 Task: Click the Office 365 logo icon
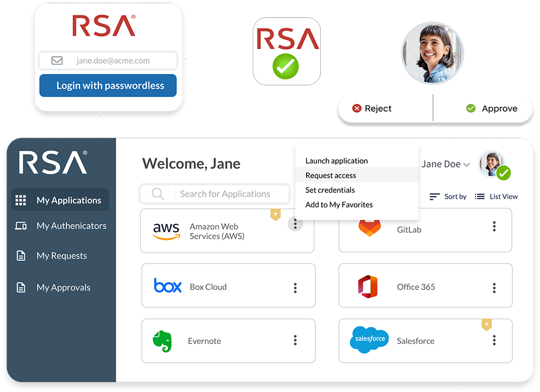pos(368,287)
